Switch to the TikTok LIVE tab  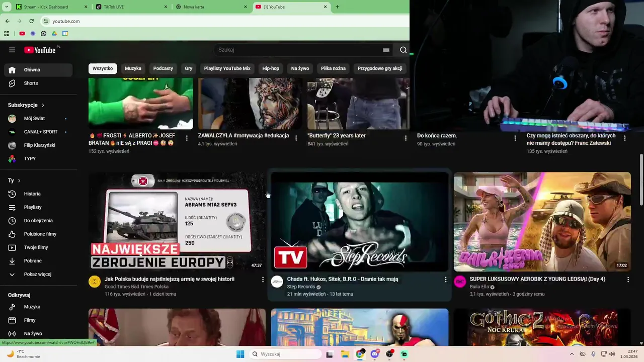pos(132,7)
